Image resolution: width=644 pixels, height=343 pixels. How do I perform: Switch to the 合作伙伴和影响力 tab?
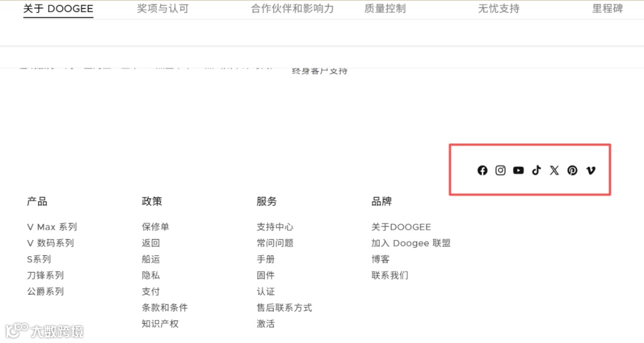(x=292, y=8)
